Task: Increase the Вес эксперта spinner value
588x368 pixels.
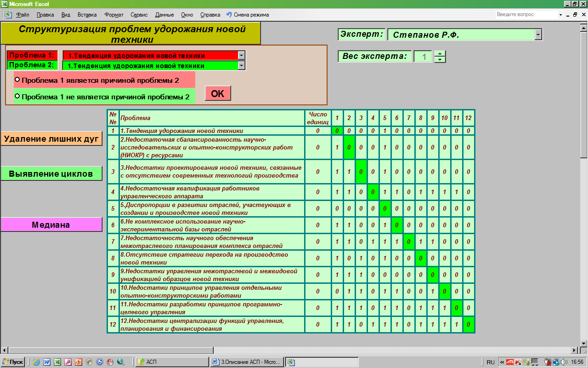Action: tap(440, 53)
